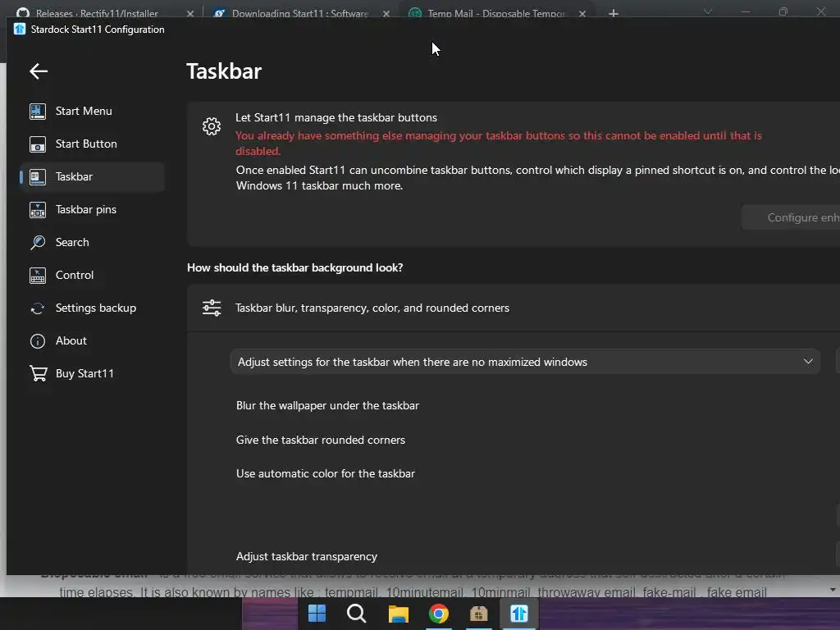Switch to Downloading Start11 browser tab

(299, 13)
